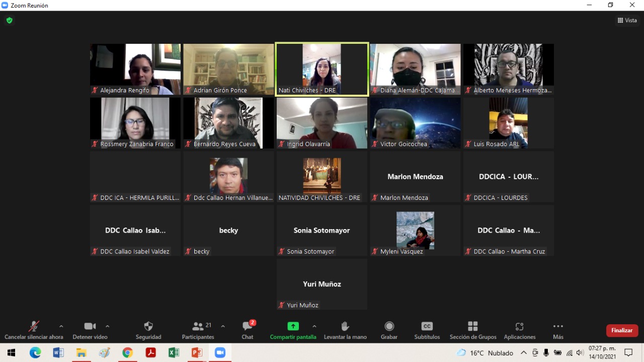Show hidden system tray icons
644x362 pixels.
coord(524,353)
